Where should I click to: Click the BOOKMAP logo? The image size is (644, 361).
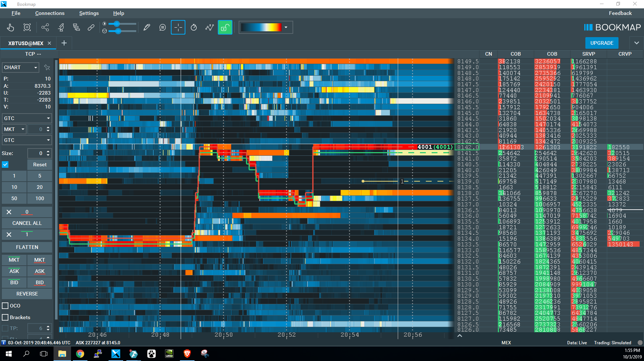[612, 27]
